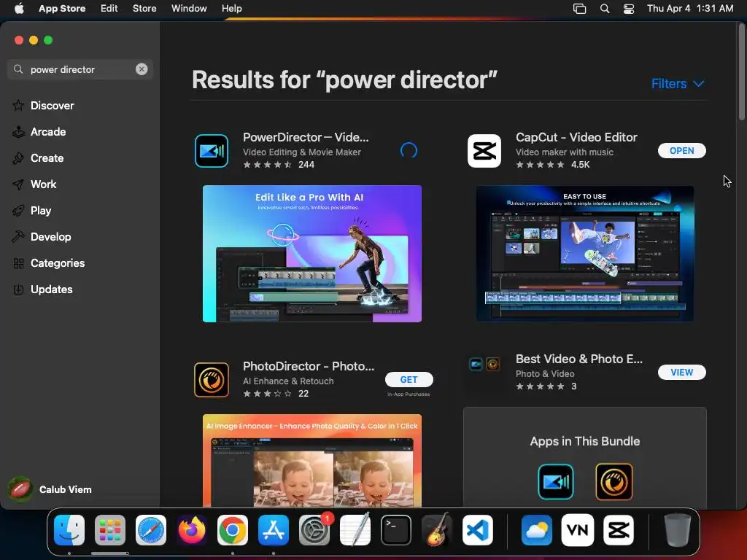Open PowerDirector Edit Like a Pro screenshot
This screenshot has width=747, height=560.
click(x=312, y=254)
